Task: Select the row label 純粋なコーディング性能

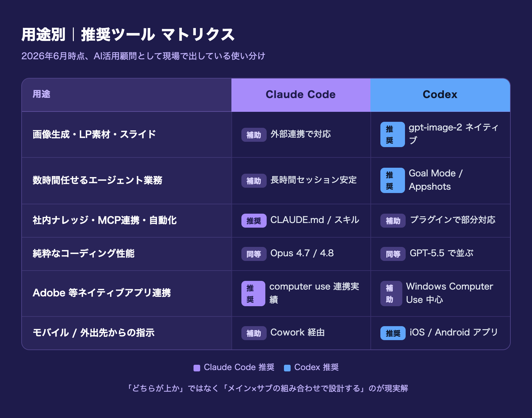Action: pos(83,254)
